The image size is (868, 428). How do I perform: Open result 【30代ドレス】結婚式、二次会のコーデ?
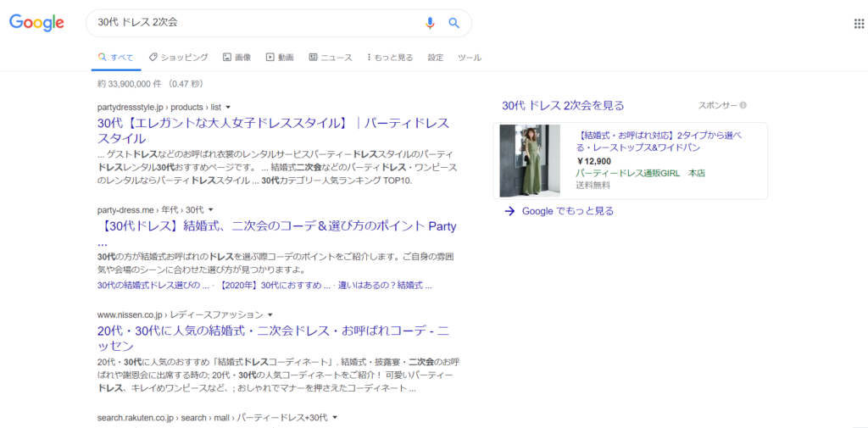coord(277,234)
